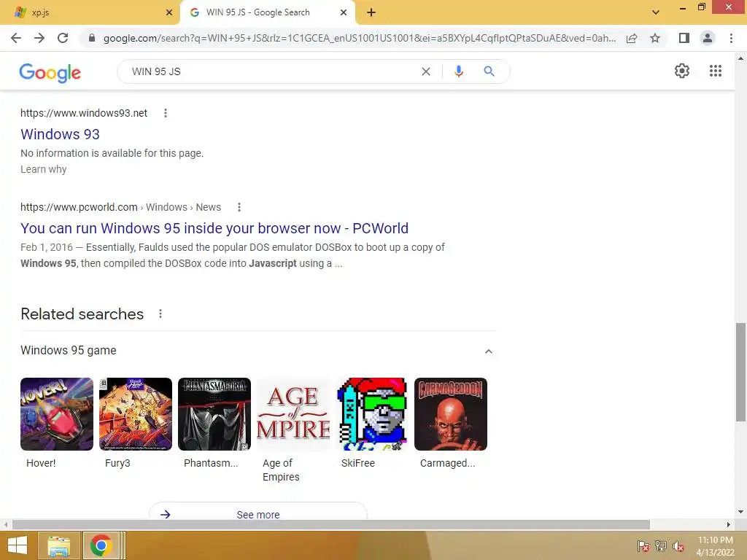Open Google quick settings gear
The height and width of the screenshot is (560, 747).
682,71
